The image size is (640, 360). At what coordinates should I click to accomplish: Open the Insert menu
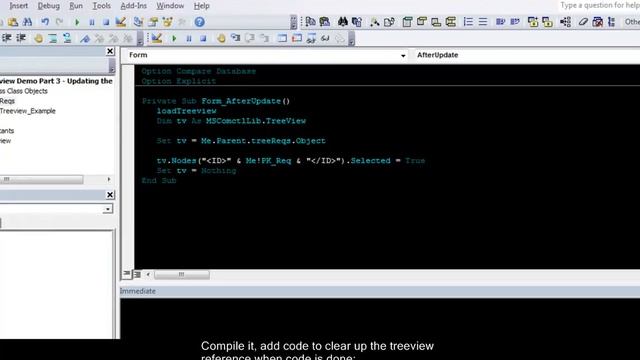click(x=19, y=6)
